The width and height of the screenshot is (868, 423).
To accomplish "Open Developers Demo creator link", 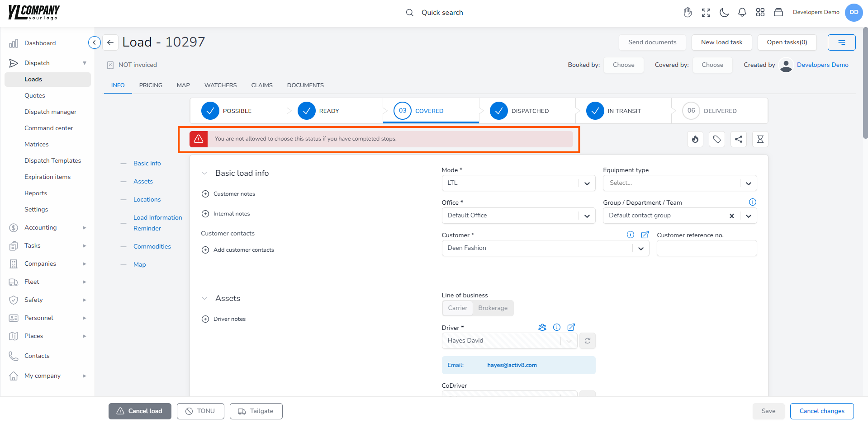I will click(822, 65).
